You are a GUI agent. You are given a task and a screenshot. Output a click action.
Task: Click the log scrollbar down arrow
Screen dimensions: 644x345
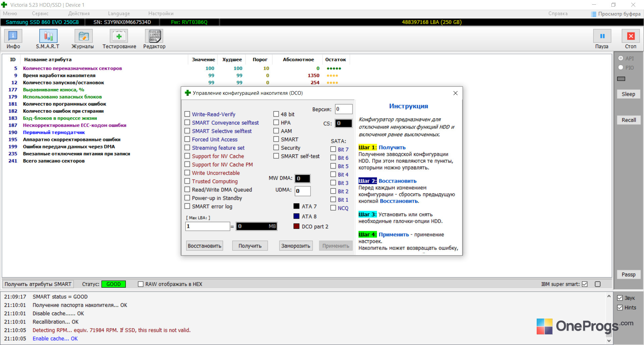coord(609,341)
